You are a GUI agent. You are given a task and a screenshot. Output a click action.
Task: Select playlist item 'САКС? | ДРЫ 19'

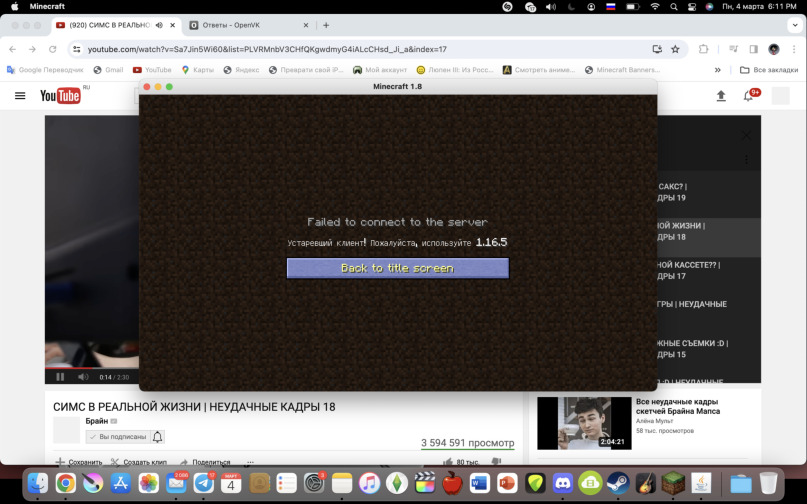709,192
